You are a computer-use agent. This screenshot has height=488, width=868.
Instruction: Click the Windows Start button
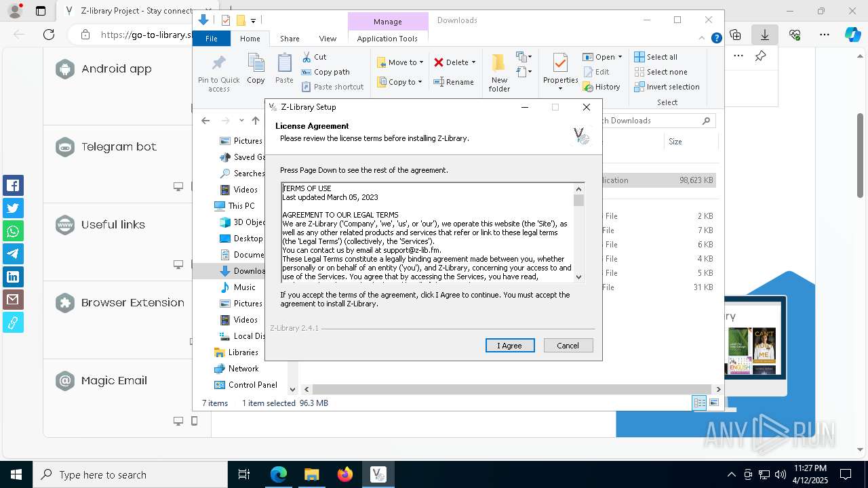point(16,474)
